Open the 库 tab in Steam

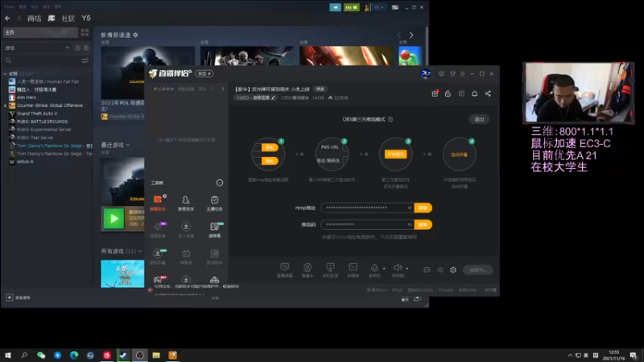pos(52,19)
